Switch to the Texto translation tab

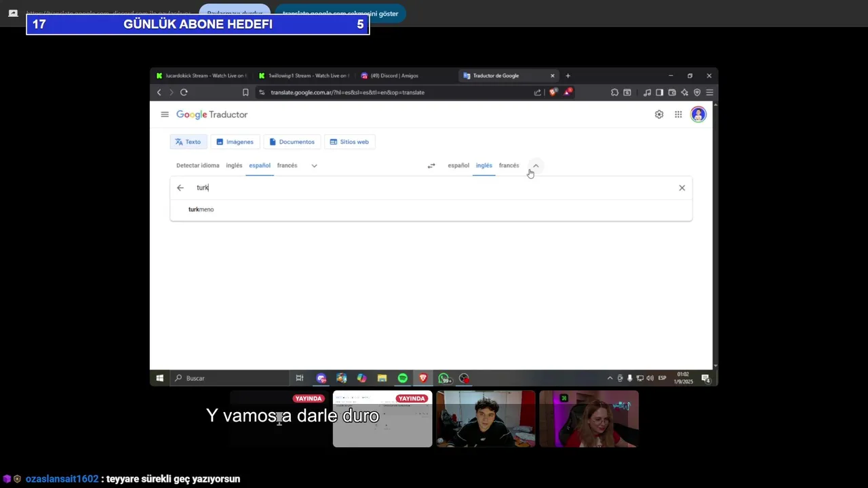[x=188, y=142]
